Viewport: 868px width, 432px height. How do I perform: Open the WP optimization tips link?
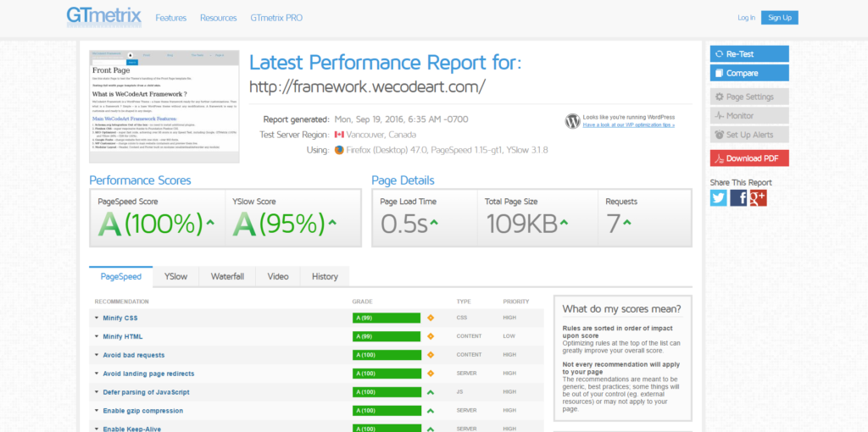click(x=628, y=125)
